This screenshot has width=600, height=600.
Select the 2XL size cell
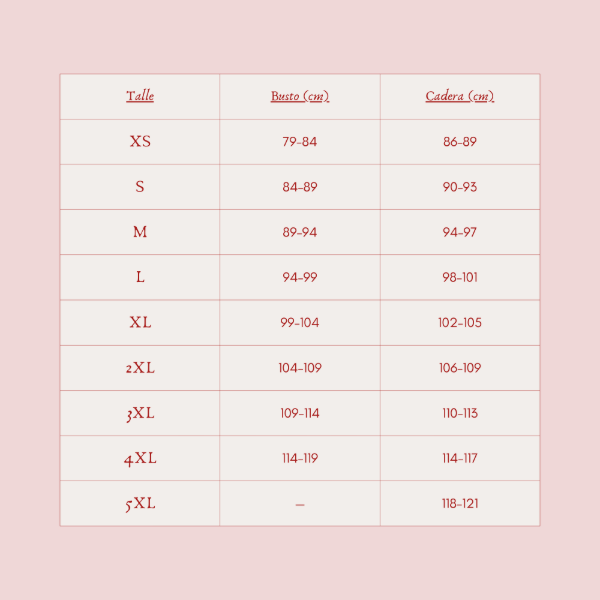point(140,368)
